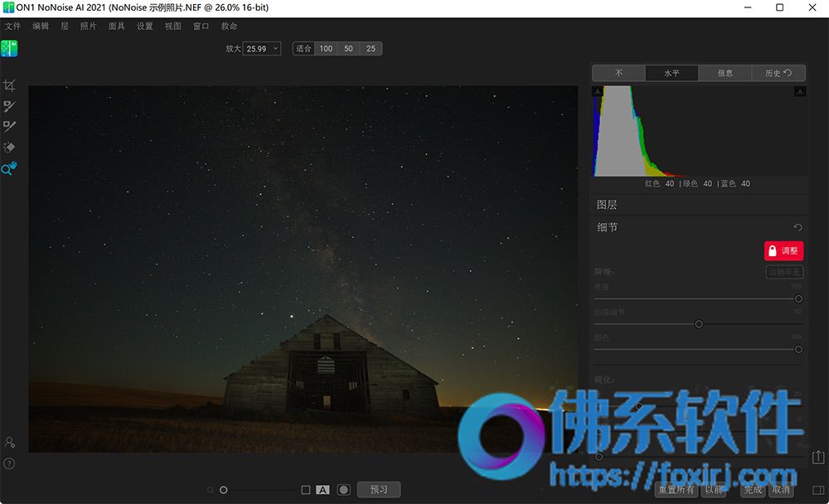
Task: Collapse the 细节 details section
Action: coord(608,227)
